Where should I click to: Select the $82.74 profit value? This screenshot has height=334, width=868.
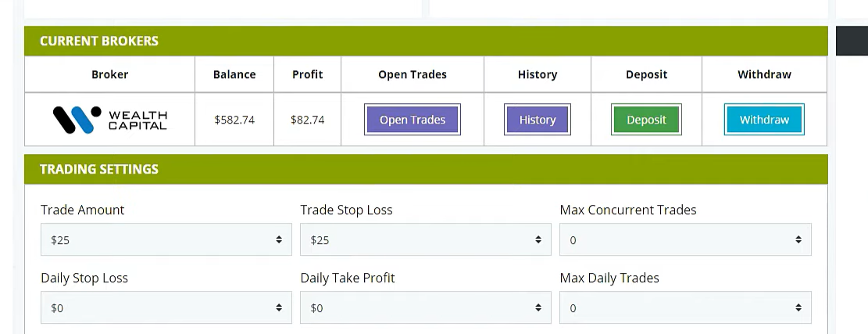307,120
